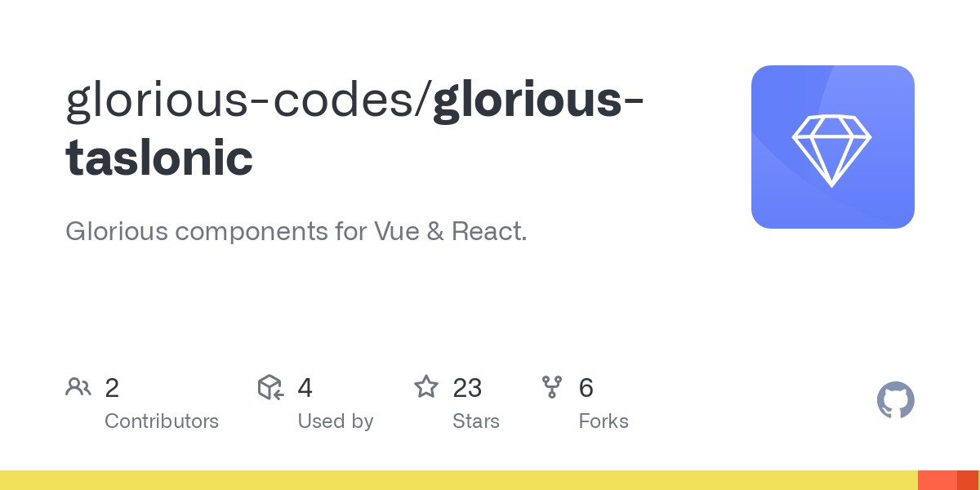Click the GitHub Octocat logo
This screenshot has width=980, height=490.
[x=895, y=400]
